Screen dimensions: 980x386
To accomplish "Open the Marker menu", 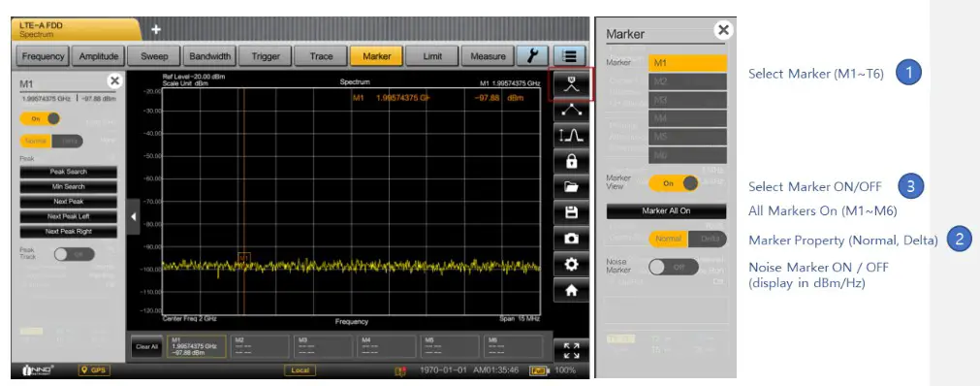I will [x=377, y=55].
